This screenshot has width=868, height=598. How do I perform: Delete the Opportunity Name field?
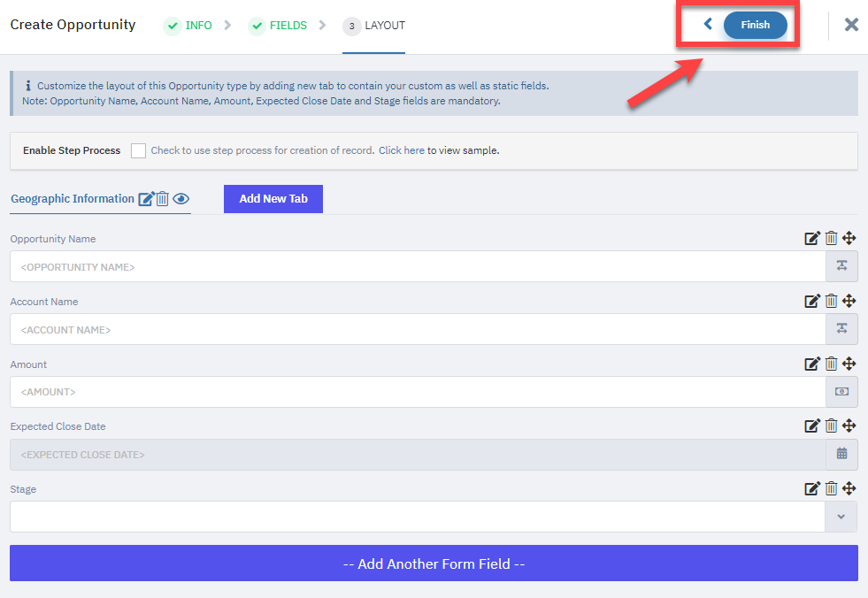tap(831, 238)
